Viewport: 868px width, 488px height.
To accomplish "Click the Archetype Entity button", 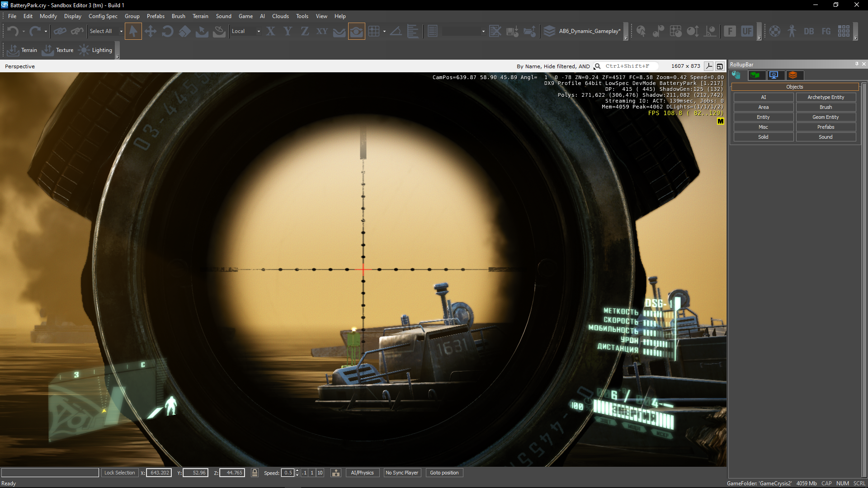I will pos(826,97).
